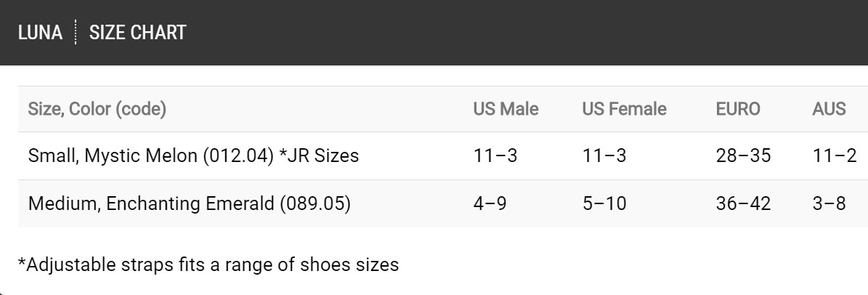Click AUS size 3–8 cell
Image resolution: width=868 pixels, height=295 pixels.
point(829,203)
